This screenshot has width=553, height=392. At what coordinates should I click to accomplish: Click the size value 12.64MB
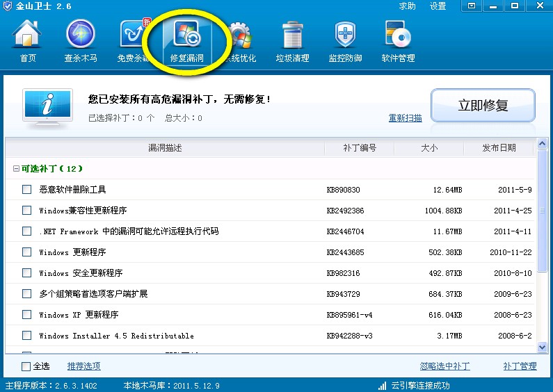(447, 190)
